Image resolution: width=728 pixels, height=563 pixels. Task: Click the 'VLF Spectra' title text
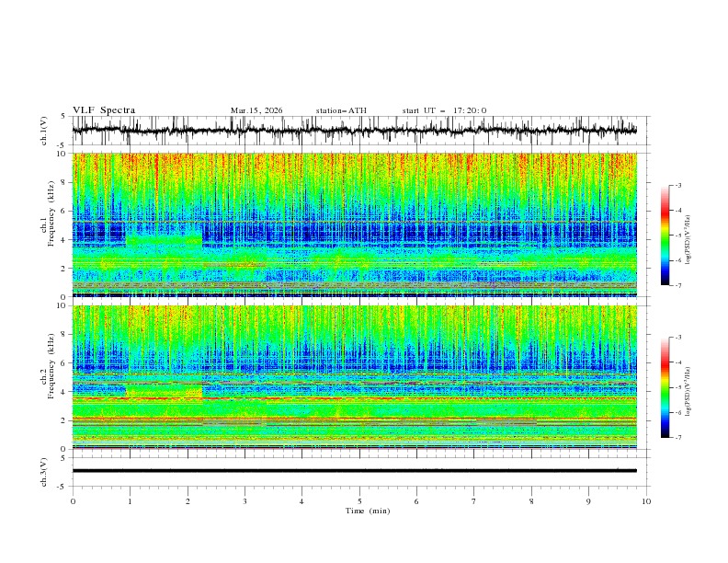tap(104, 110)
